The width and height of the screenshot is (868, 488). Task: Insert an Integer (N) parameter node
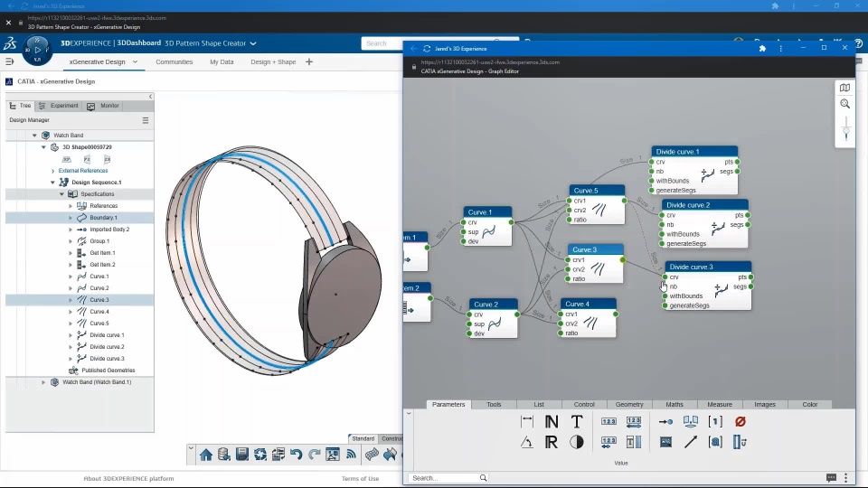point(552,422)
